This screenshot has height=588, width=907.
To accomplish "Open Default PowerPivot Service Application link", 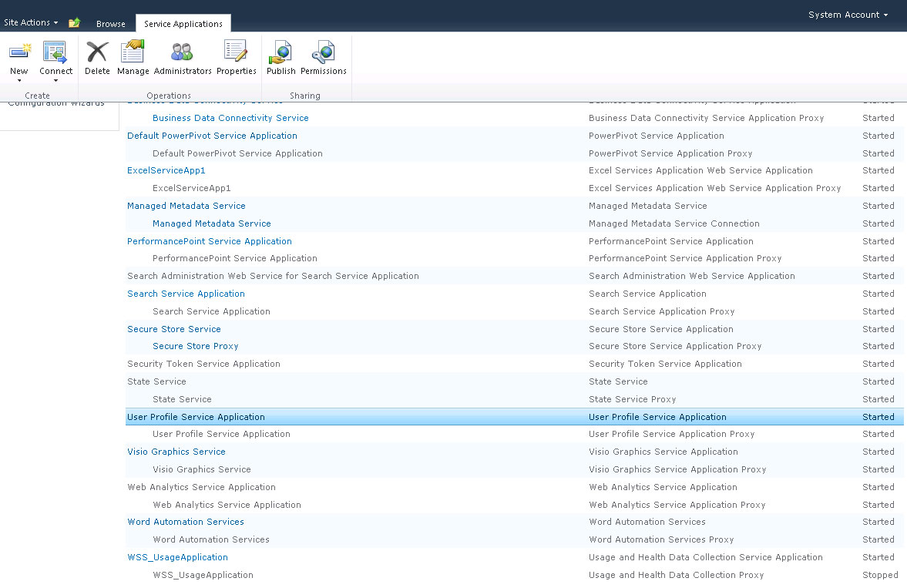I will (x=212, y=136).
